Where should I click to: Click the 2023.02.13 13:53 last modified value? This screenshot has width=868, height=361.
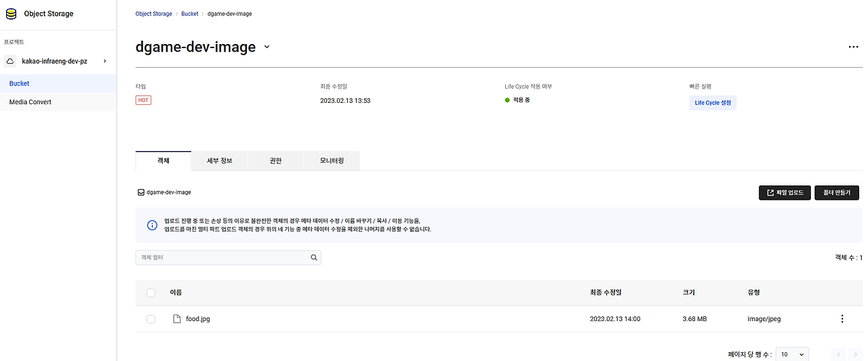pyautogui.click(x=345, y=100)
